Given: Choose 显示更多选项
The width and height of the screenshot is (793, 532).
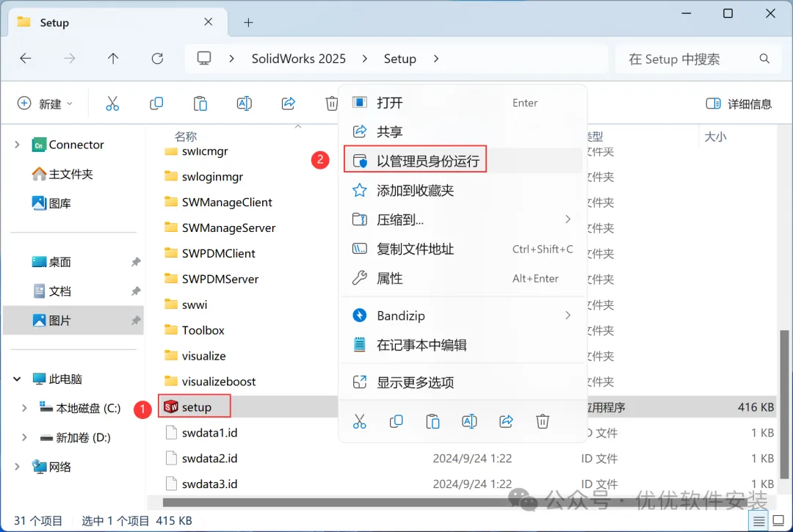Looking at the screenshot, I should pyautogui.click(x=463, y=382).
